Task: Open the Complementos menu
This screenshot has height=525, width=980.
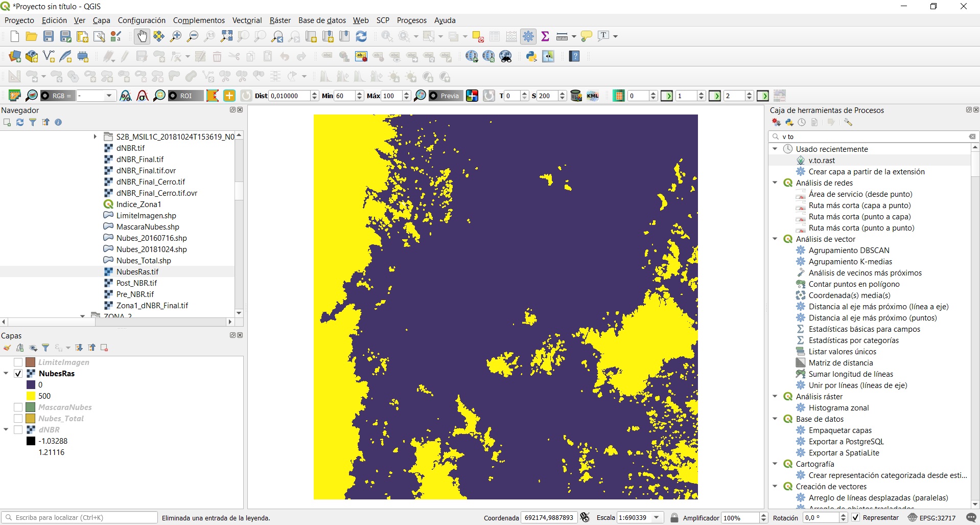Action: coord(199,20)
